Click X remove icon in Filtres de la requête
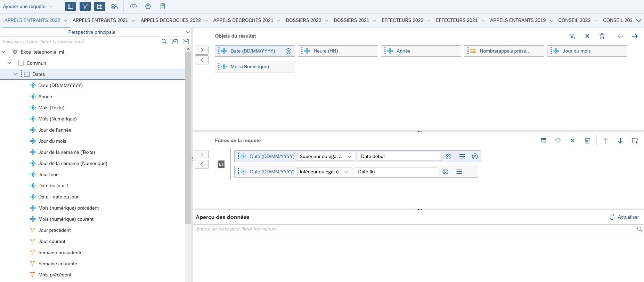Screen dimensions: 644x282 tap(573, 141)
